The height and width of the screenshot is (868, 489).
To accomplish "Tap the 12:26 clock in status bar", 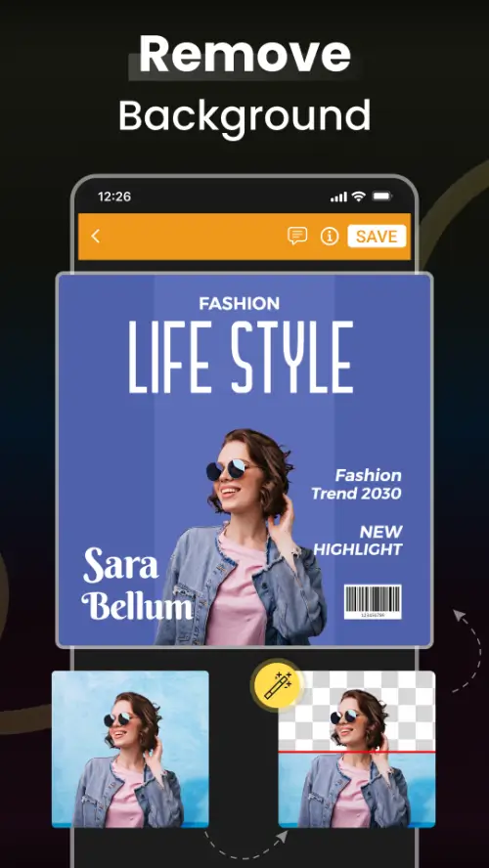I will click(114, 196).
